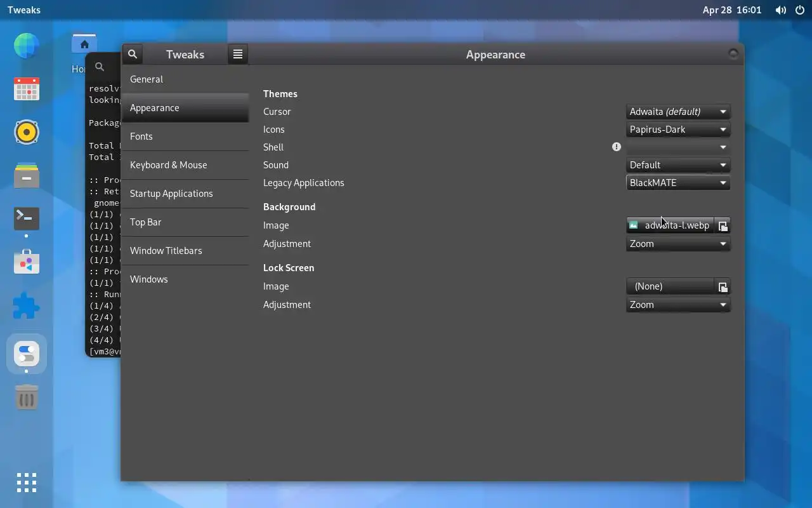Open the Trash from dock
The image size is (812, 508).
coord(27,398)
